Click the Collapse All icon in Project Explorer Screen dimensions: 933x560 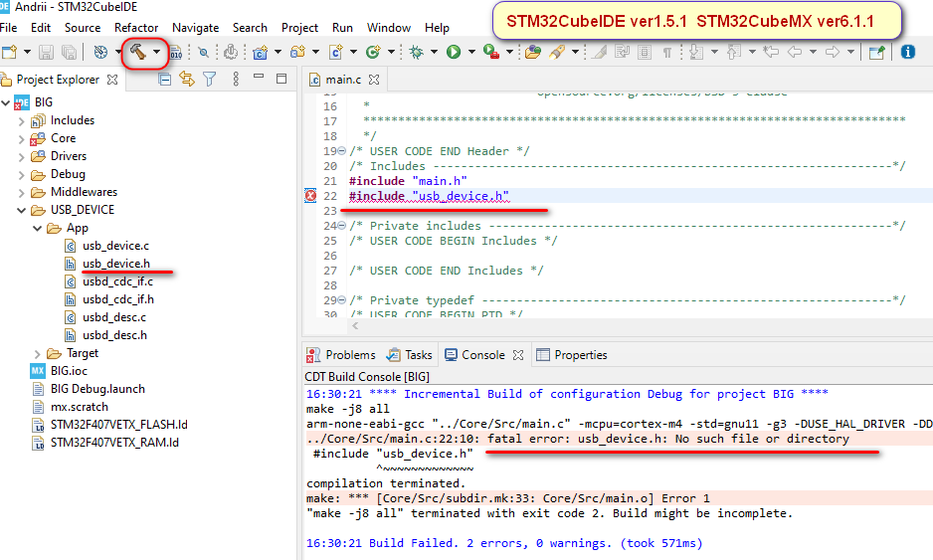(x=165, y=80)
